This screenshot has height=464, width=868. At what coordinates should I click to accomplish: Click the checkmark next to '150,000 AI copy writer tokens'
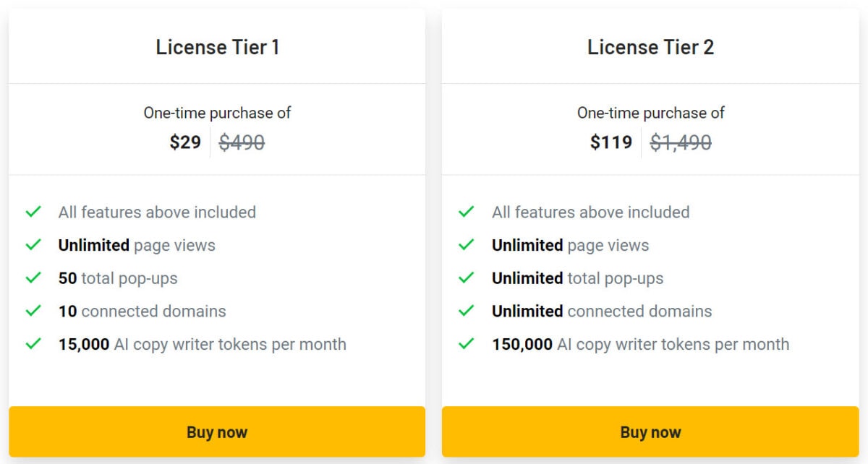coord(467,344)
